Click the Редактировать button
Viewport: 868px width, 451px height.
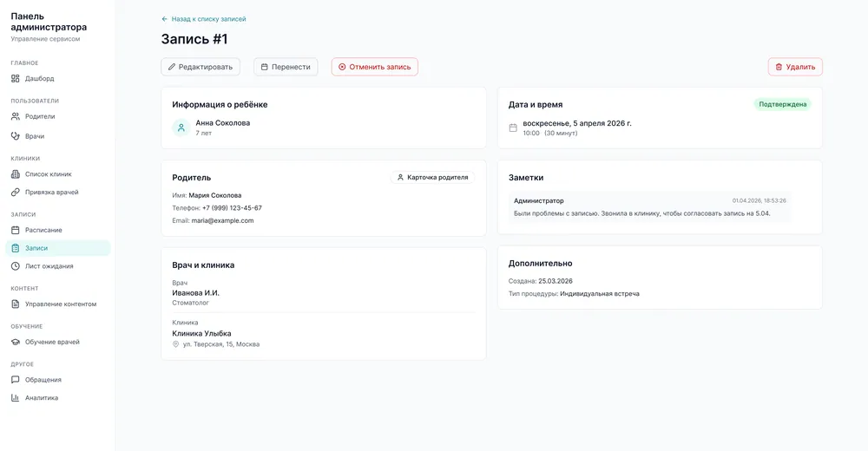[201, 67]
